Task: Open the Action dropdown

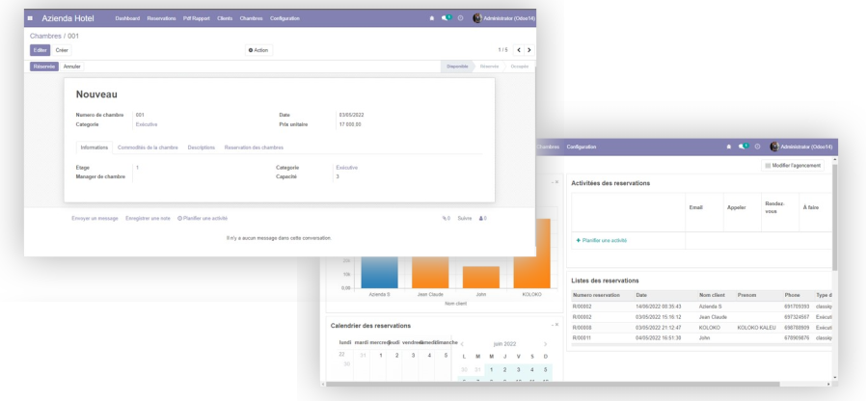Action: tap(258, 50)
